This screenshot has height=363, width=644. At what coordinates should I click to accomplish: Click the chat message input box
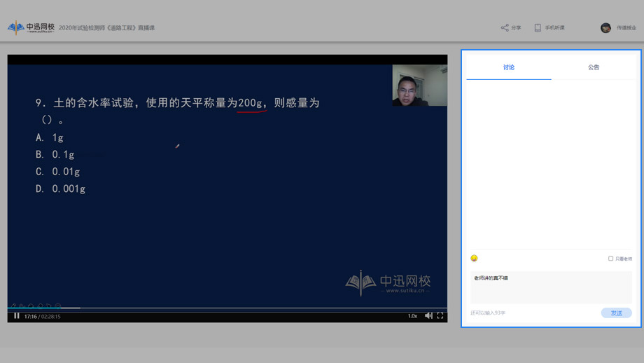pyautogui.click(x=551, y=287)
